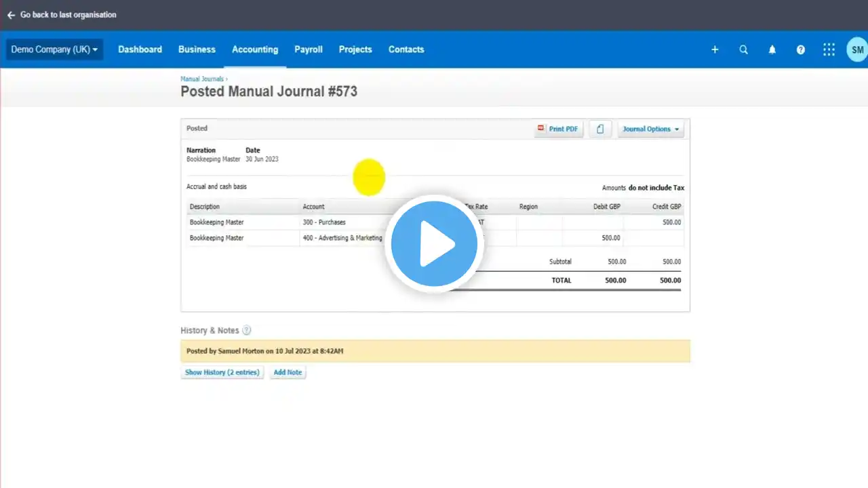
Task: Show History (2 entries) button
Action: [x=222, y=372]
